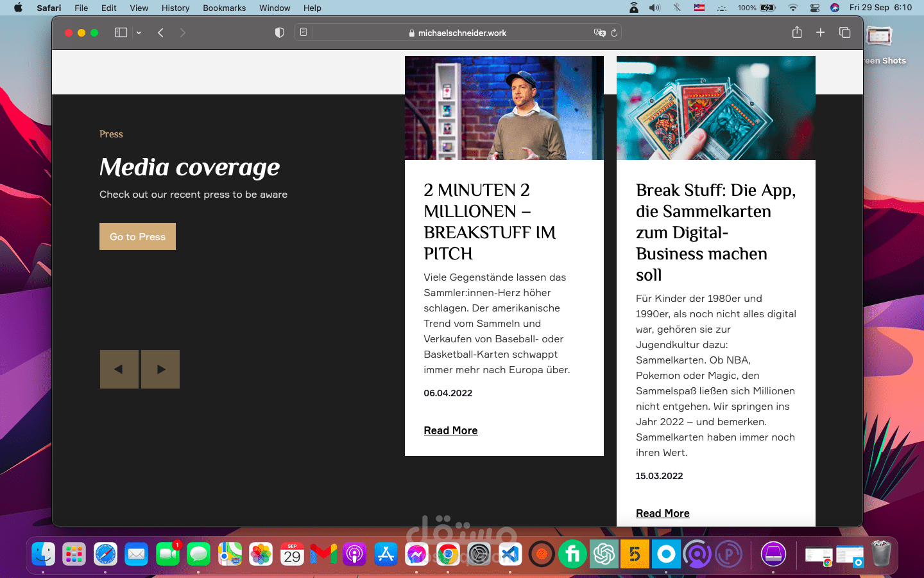Expand the sidebar tab group dropdown arrow

139,33
